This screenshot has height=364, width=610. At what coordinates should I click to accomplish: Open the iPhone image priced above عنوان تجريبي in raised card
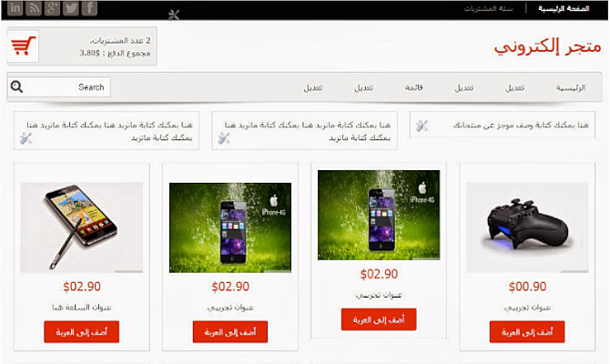click(379, 215)
